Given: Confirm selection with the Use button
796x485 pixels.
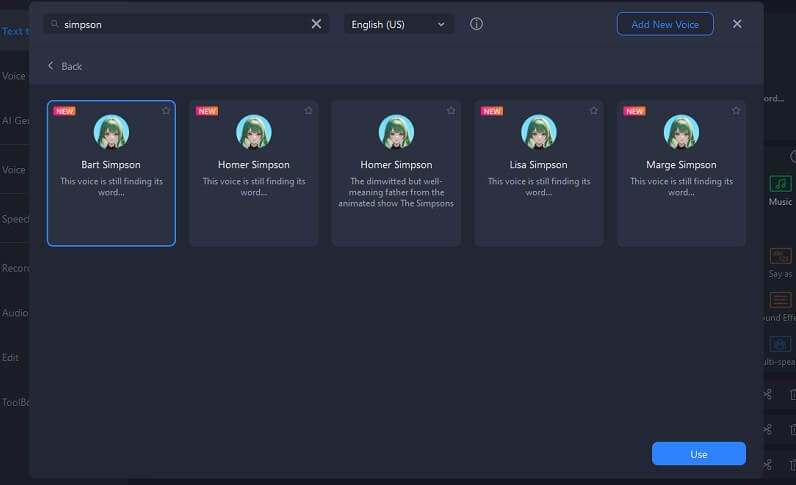Looking at the screenshot, I should (699, 454).
